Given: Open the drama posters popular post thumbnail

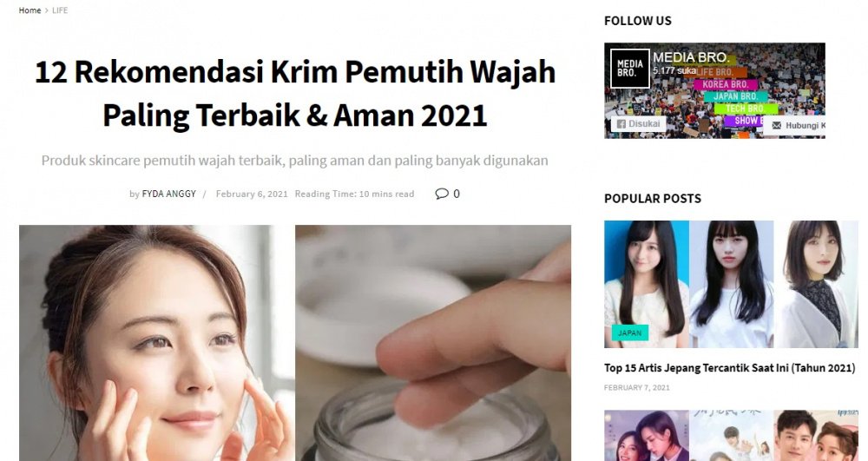Looking at the screenshot, I should pyautogui.click(x=731, y=436).
